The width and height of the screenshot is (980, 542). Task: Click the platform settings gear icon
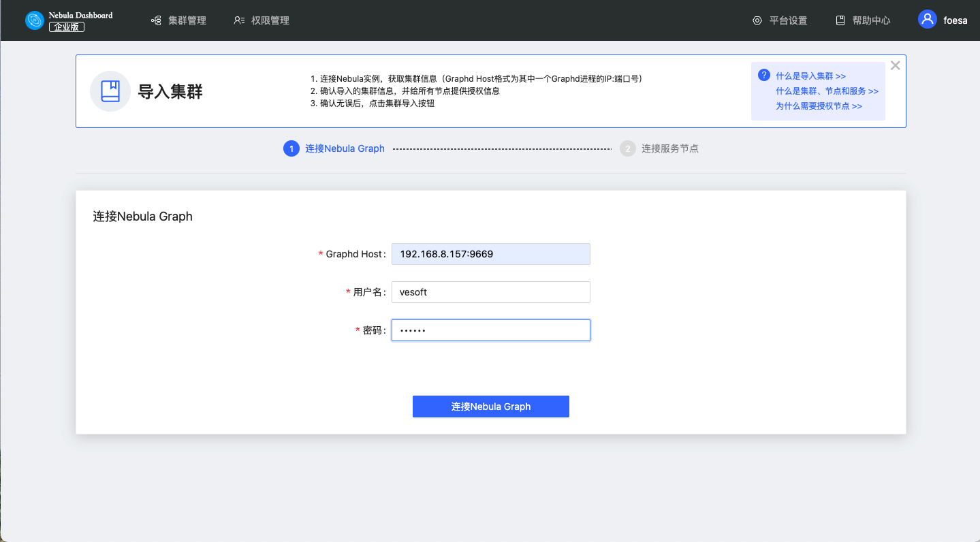tap(757, 20)
